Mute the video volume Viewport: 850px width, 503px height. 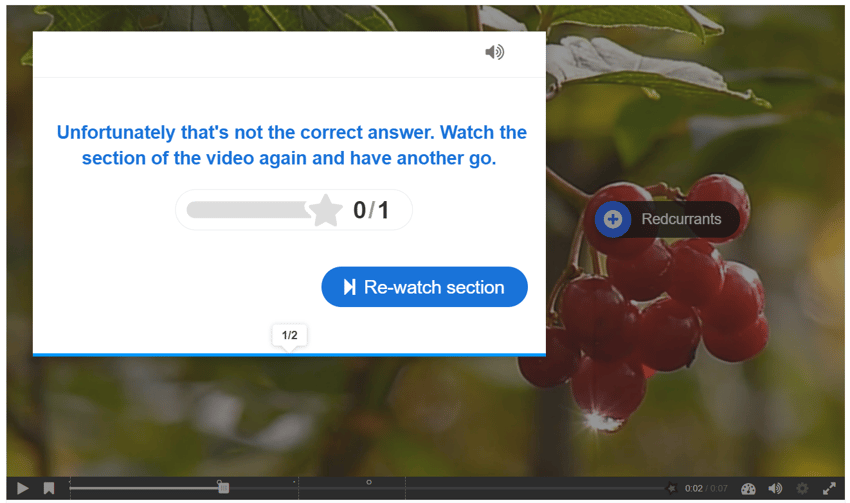(775, 488)
